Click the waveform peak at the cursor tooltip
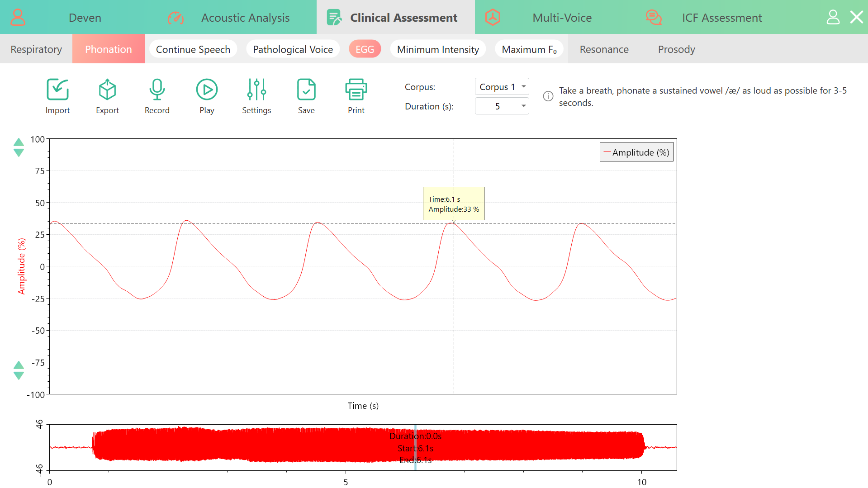868x488 pixels. coord(453,223)
